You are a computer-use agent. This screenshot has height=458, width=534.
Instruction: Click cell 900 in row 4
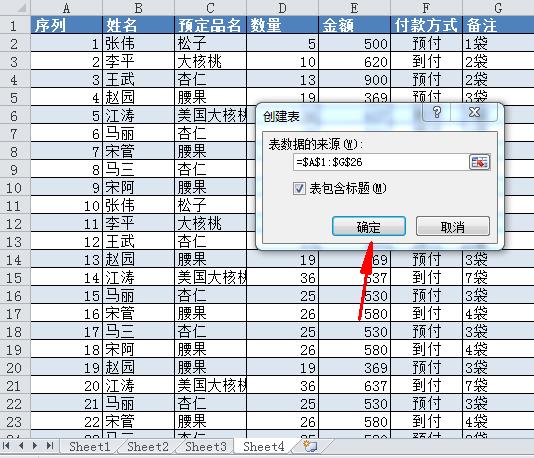tap(354, 79)
